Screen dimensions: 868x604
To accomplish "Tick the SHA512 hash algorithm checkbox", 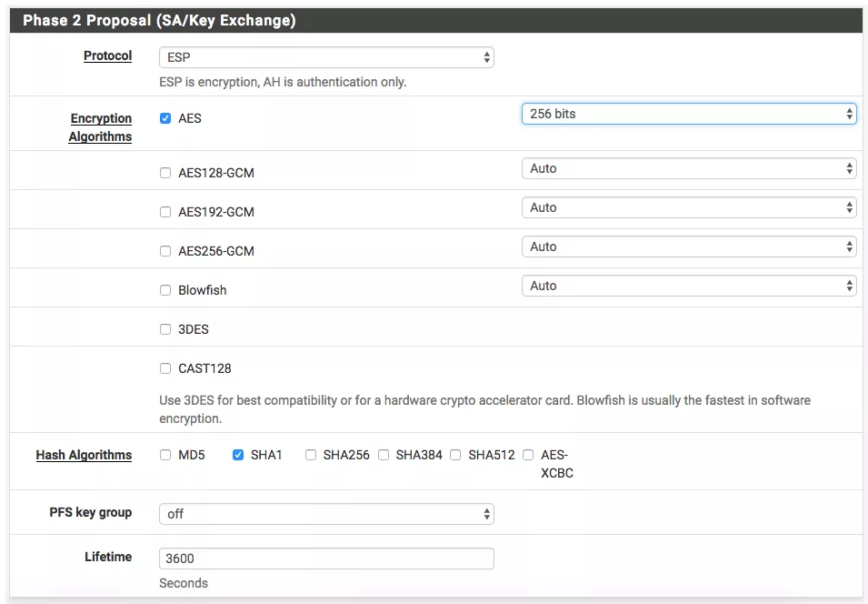I will point(455,455).
